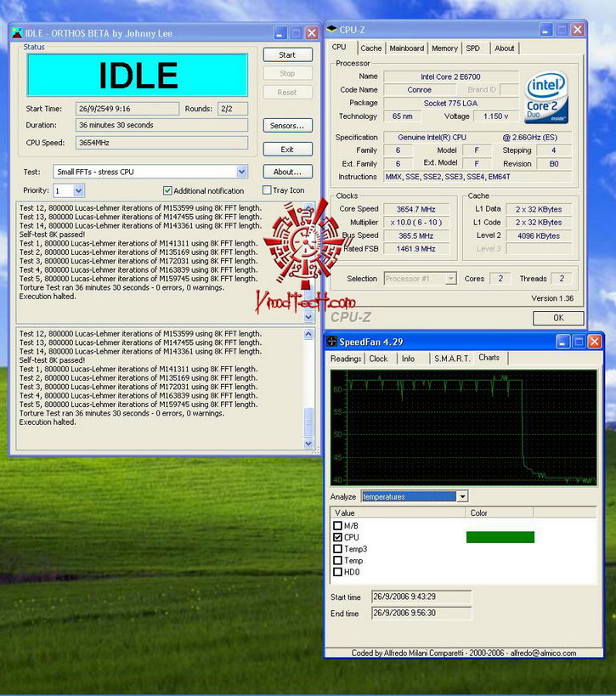Open the Mainboard tab in CPU-Z
Viewport: 616px width, 696px height.
(x=406, y=48)
